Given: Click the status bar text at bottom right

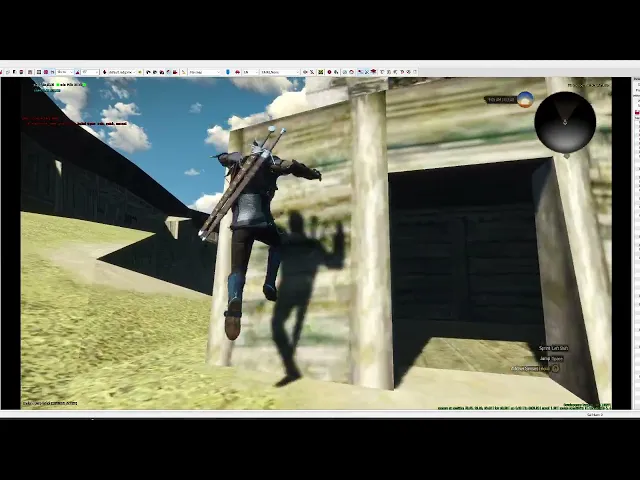Looking at the screenshot, I should [595, 415].
